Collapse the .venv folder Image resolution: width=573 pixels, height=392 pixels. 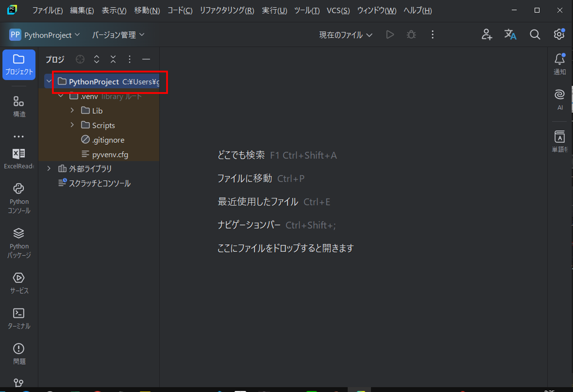click(x=61, y=96)
